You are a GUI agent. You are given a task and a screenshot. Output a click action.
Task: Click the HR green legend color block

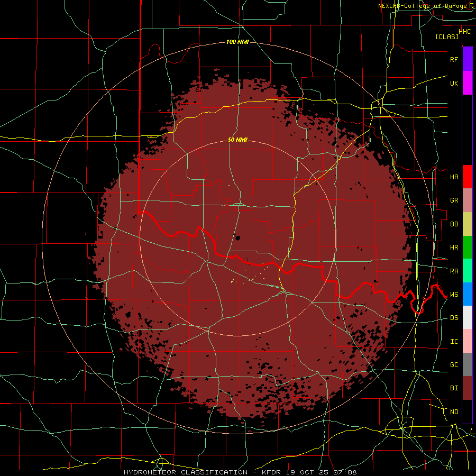coord(467,247)
